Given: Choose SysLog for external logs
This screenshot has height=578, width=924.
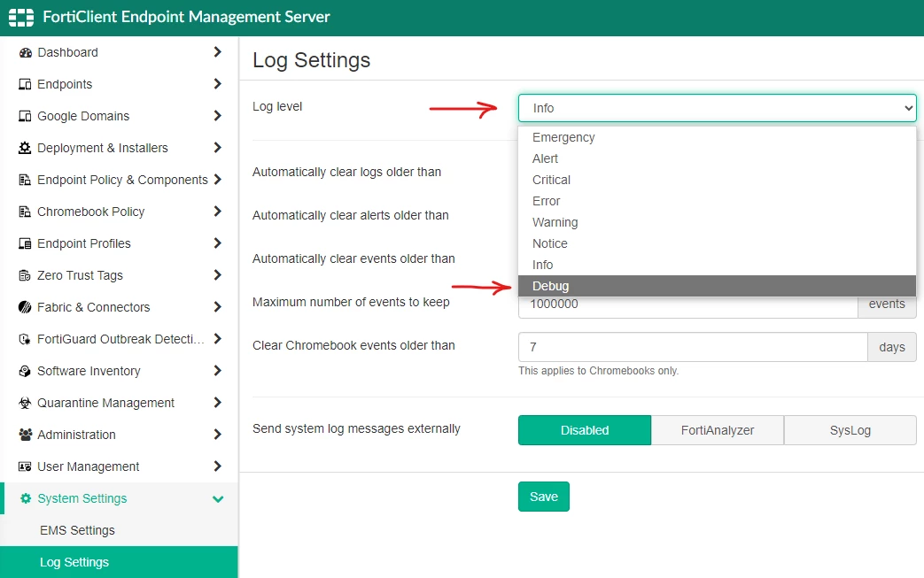Looking at the screenshot, I should click(x=850, y=430).
